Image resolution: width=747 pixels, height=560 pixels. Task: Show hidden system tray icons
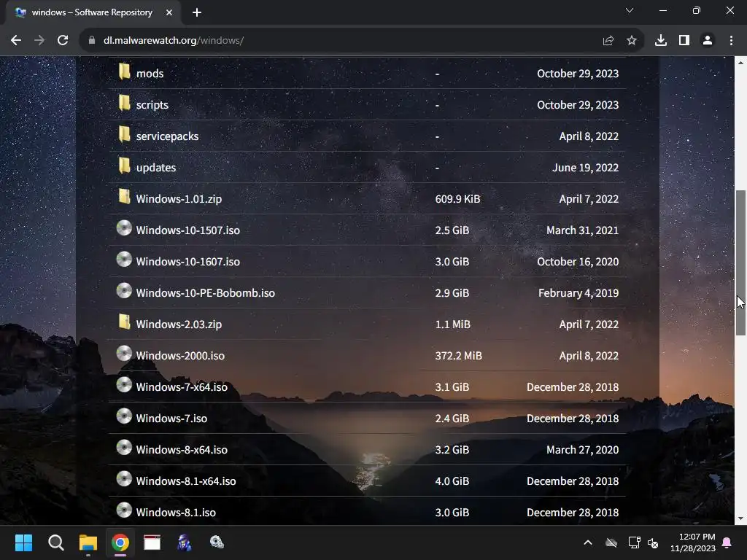588,542
